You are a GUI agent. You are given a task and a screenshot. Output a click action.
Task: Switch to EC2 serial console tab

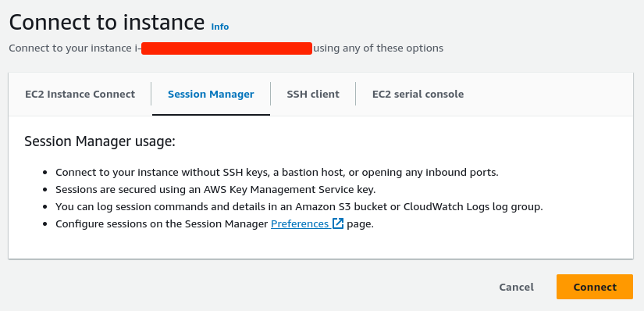point(418,95)
